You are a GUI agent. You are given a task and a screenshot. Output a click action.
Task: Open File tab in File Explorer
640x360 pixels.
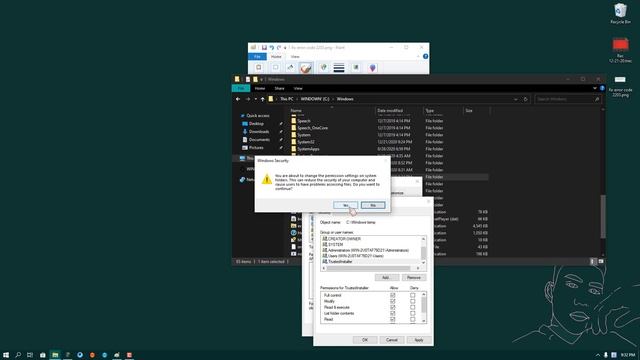click(x=241, y=88)
